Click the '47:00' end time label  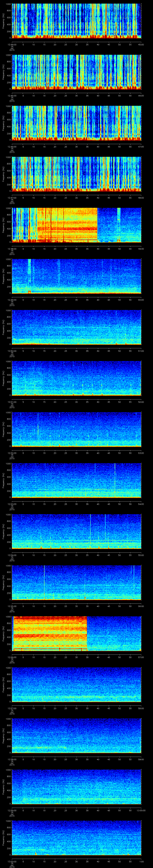click(x=141, y=147)
